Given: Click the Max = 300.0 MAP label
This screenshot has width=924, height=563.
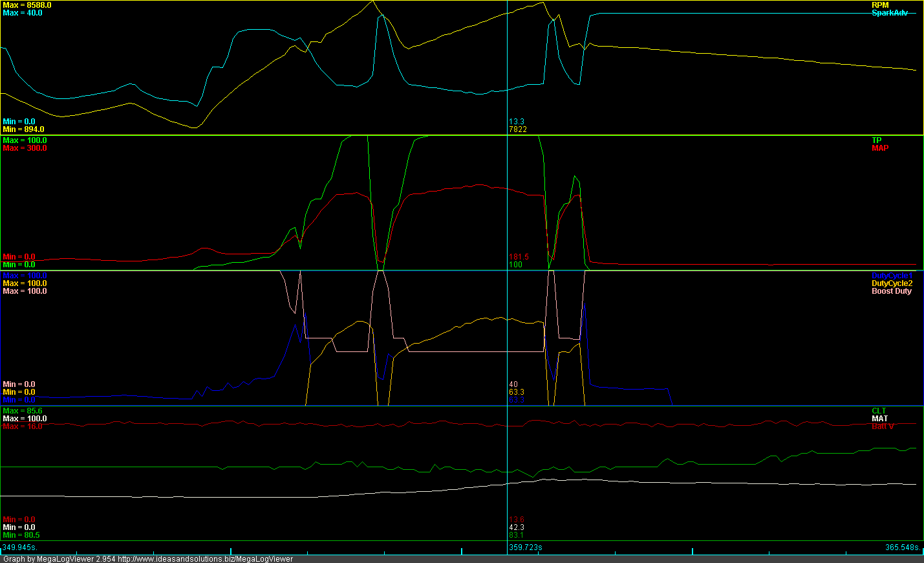Looking at the screenshot, I should [25, 148].
